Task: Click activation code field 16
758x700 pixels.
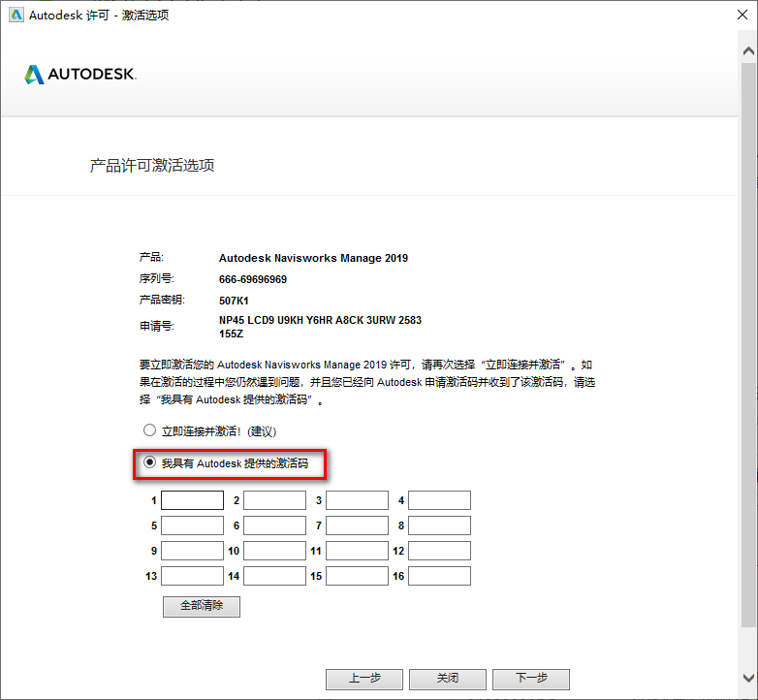Action: [x=439, y=576]
